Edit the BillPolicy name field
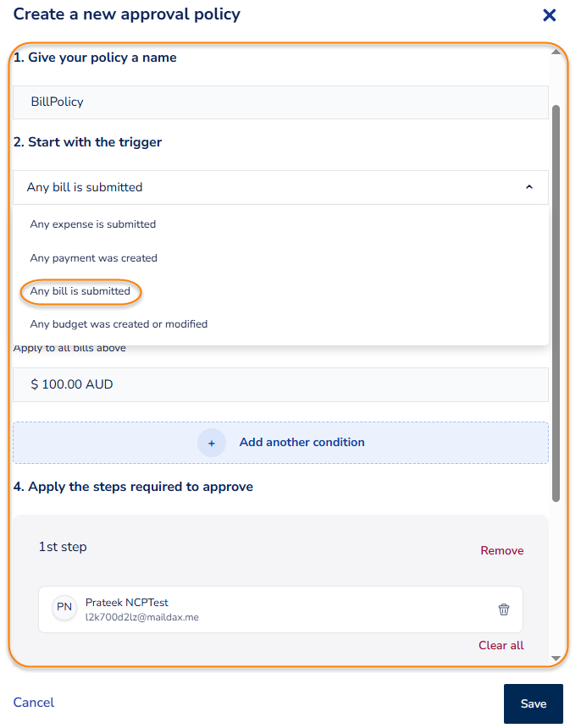Viewport: 581px width, 728px height. click(x=280, y=102)
